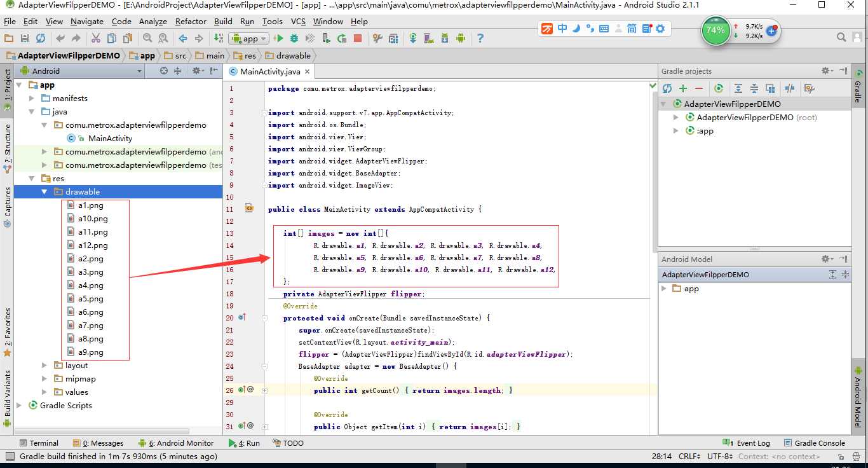Expand the values folder
This screenshot has height=468, width=868.
tap(44, 392)
